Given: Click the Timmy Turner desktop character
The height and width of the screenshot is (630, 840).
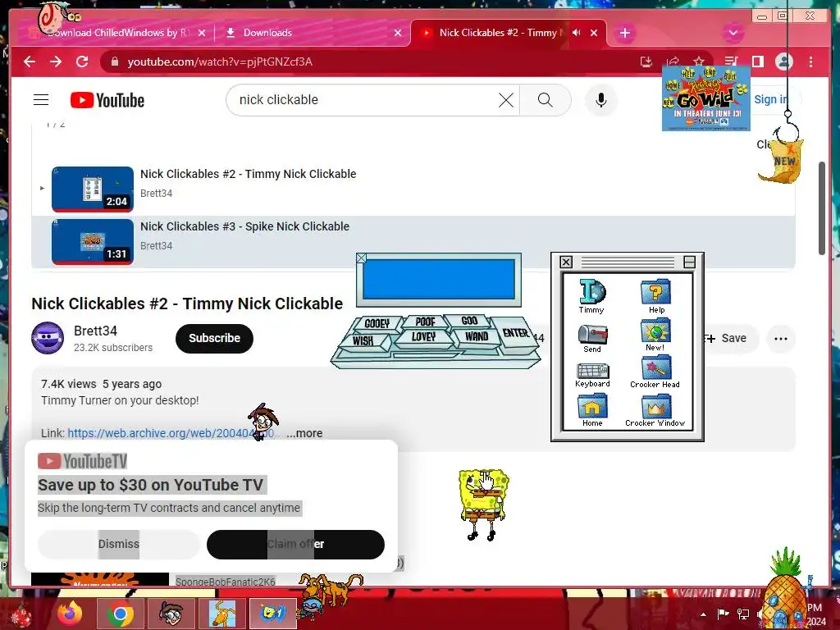Looking at the screenshot, I should [x=262, y=422].
